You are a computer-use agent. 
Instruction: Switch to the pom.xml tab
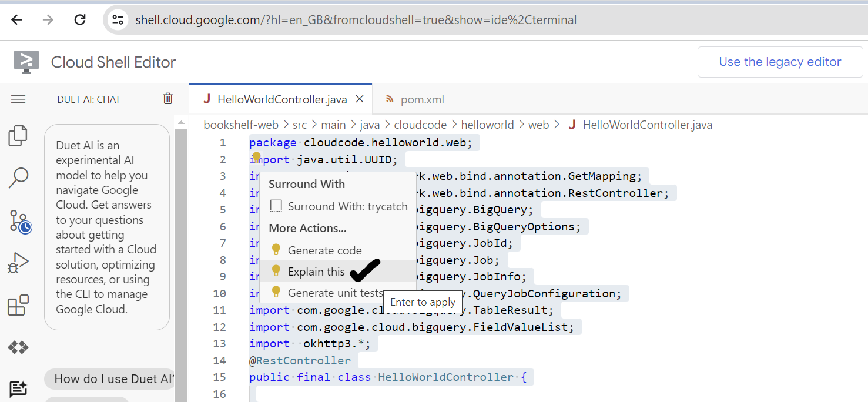[422, 99]
